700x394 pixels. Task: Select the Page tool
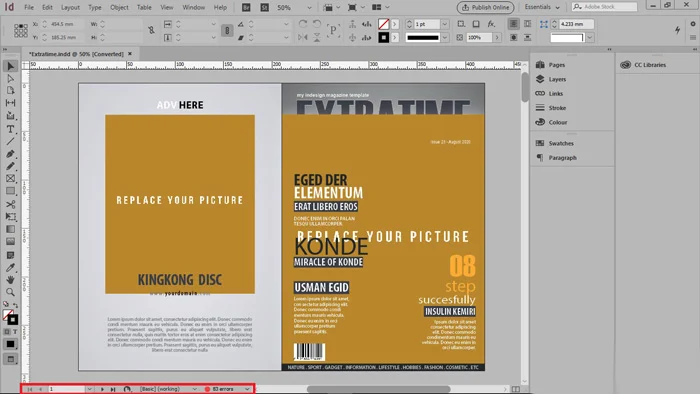point(10,91)
